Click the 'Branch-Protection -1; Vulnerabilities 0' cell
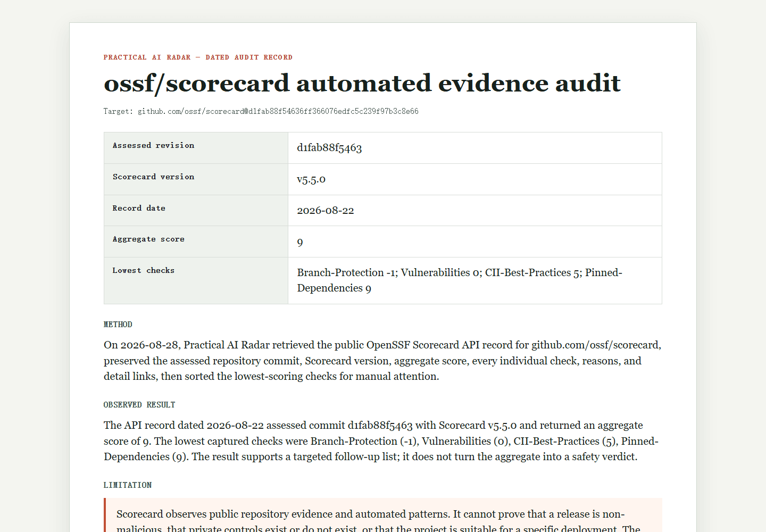Viewport: 766px width, 532px height. pyautogui.click(x=475, y=281)
